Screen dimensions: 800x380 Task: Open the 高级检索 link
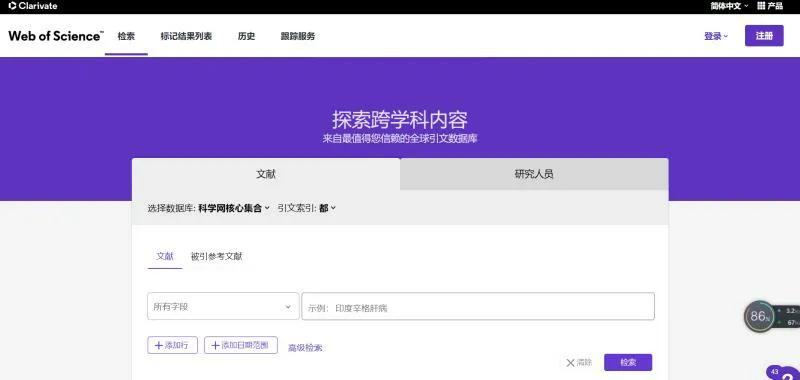305,348
